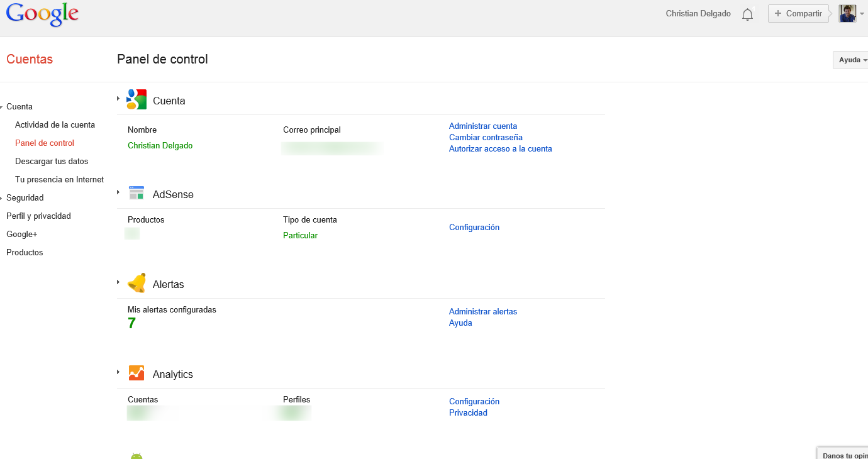Click the Compartir share button
The image size is (868, 459).
click(798, 14)
